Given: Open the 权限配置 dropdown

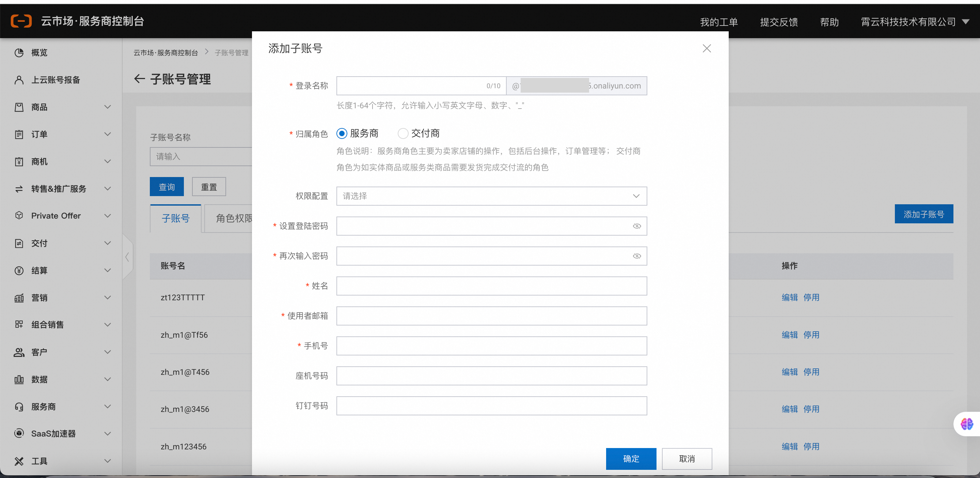Looking at the screenshot, I should pyautogui.click(x=491, y=196).
